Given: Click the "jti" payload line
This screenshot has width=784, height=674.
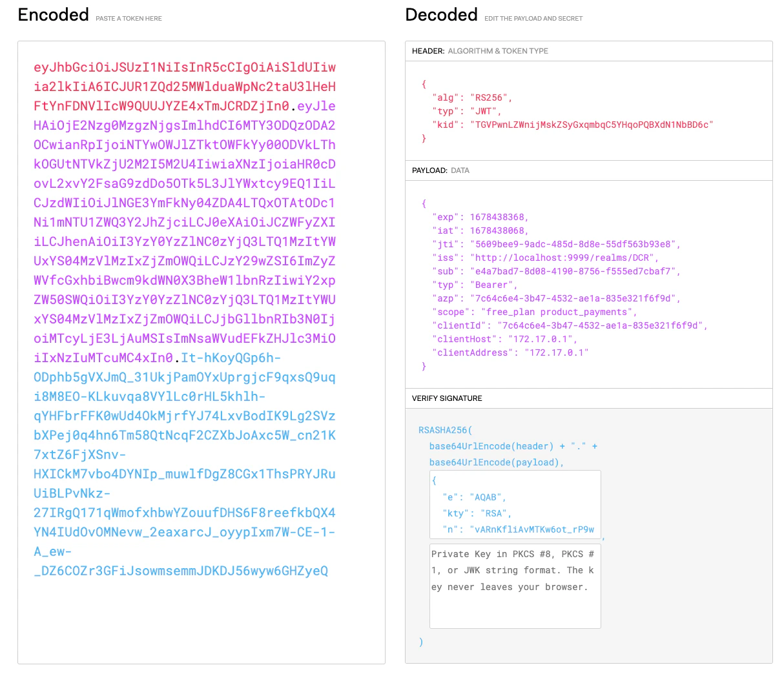Looking at the screenshot, I should [557, 244].
